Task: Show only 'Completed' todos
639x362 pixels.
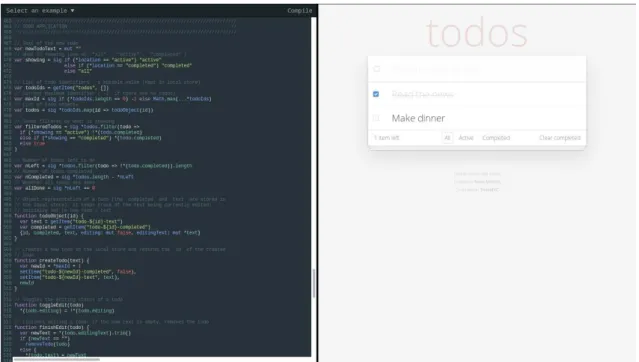Action: (496, 138)
